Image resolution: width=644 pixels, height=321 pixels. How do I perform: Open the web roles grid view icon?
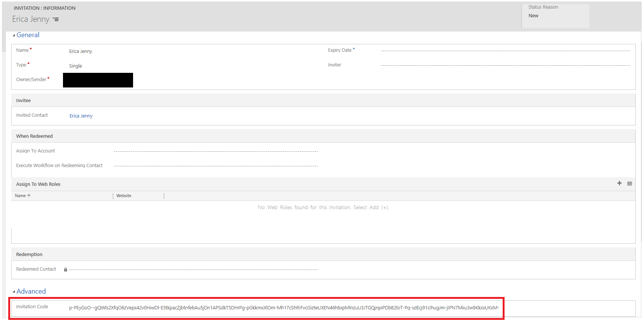tap(629, 184)
